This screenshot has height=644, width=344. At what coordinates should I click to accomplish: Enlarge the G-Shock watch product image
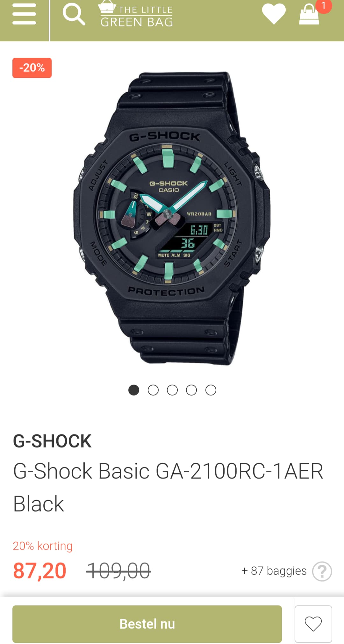click(x=172, y=218)
